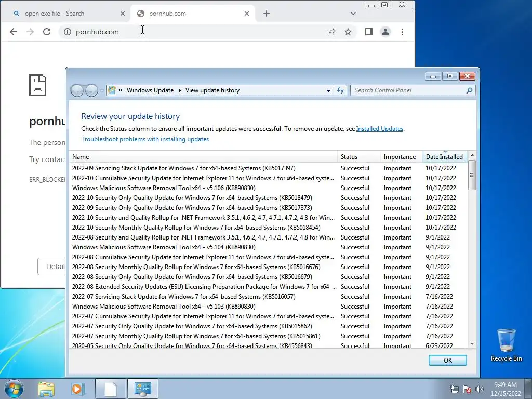The height and width of the screenshot is (399, 532).
Task: Click Back button in Control Panel window
Action: click(x=77, y=90)
